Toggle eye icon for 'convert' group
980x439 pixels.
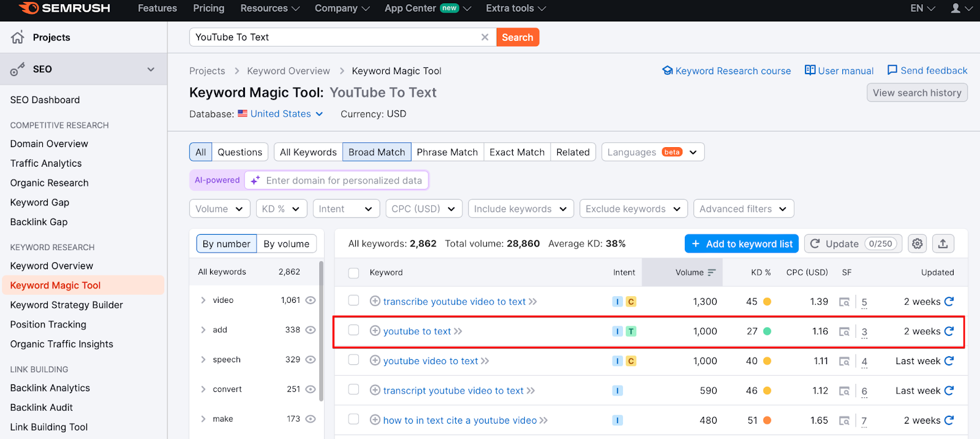tap(311, 389)
